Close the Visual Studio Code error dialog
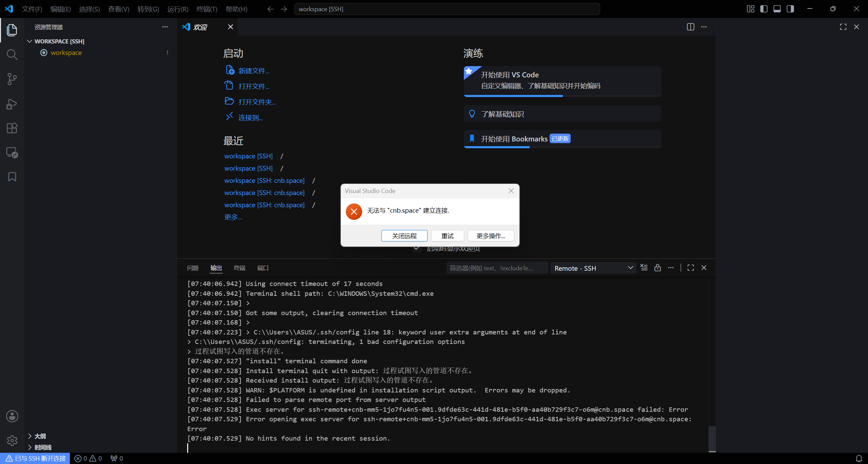The width and height of the screenshot is (868, 464). [511, 191]
